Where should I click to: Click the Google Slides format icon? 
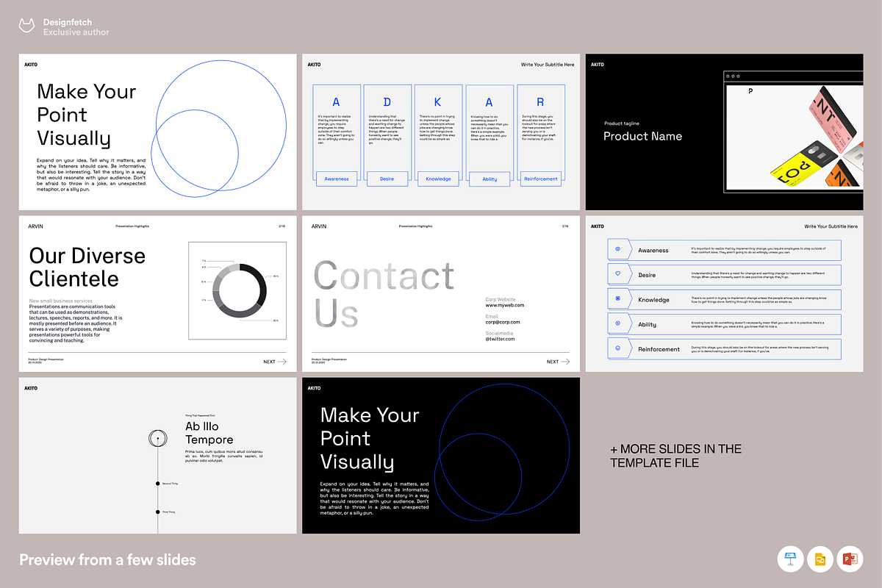coord(820,559)
